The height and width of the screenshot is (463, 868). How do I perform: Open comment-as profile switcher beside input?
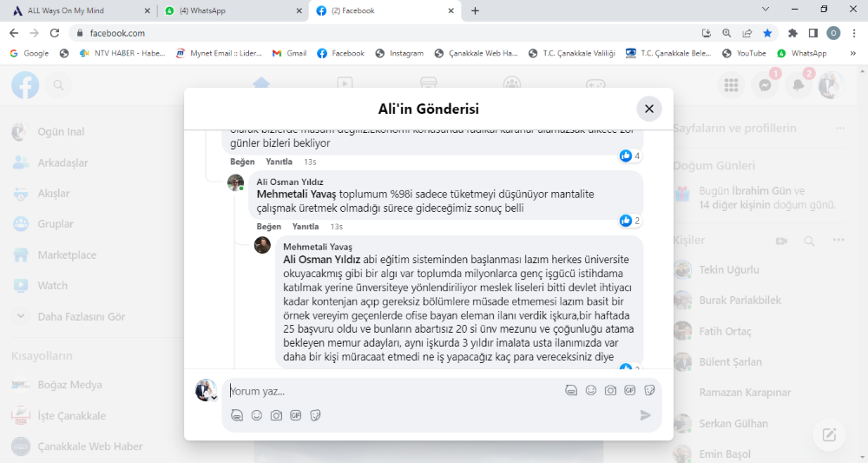coord(206,391)
